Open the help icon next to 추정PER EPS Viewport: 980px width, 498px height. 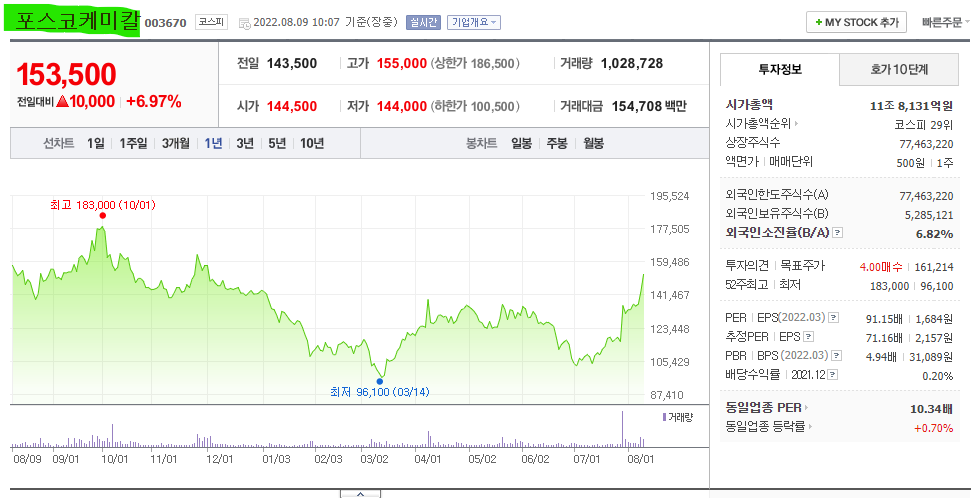click(x=809, y=337)
